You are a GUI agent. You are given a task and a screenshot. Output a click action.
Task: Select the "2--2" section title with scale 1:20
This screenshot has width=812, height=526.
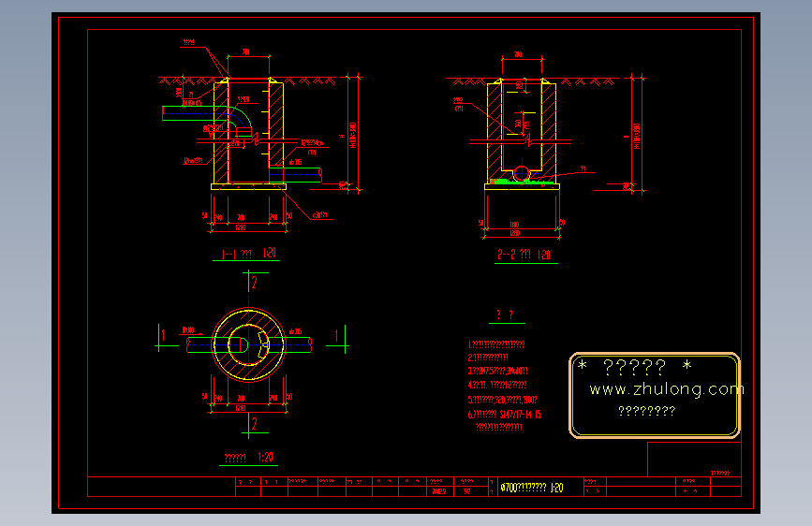click(524, 255)
